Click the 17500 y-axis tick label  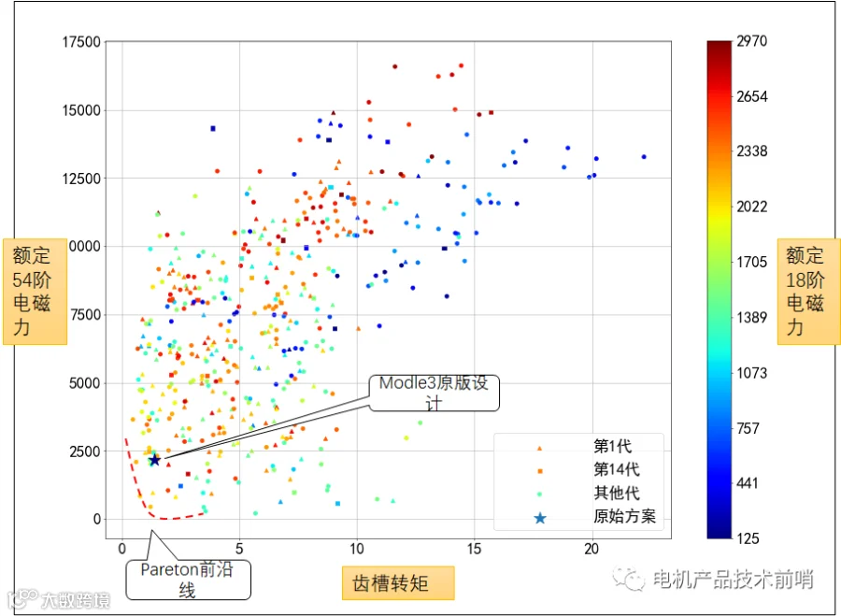pos(81,42)
